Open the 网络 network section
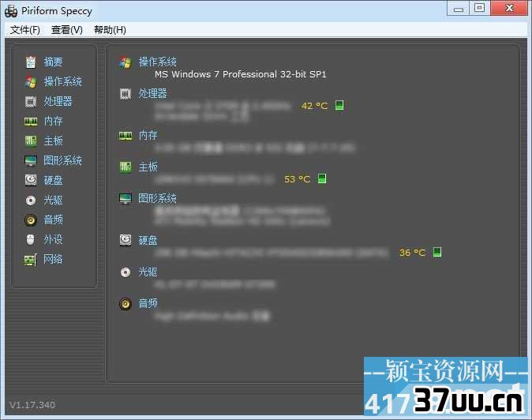This screenshot has width=532, height=420. click(53, 260)
